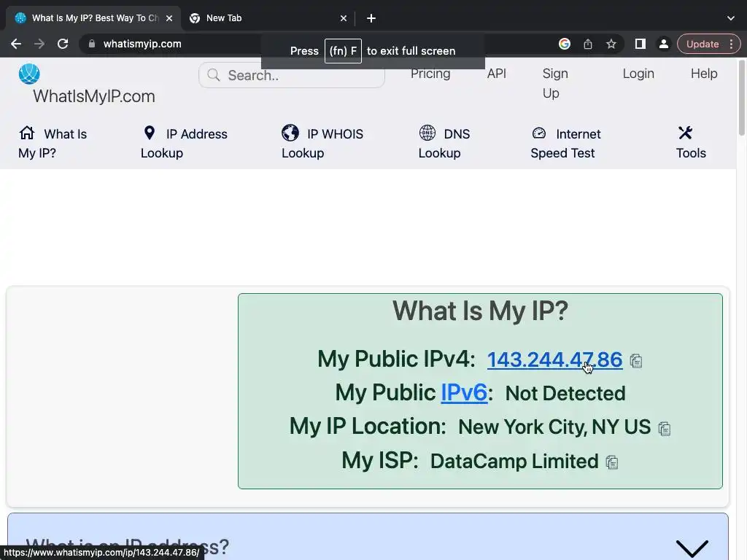Open a new browser tab with plus
747x560 pixels.
(371, 18)
